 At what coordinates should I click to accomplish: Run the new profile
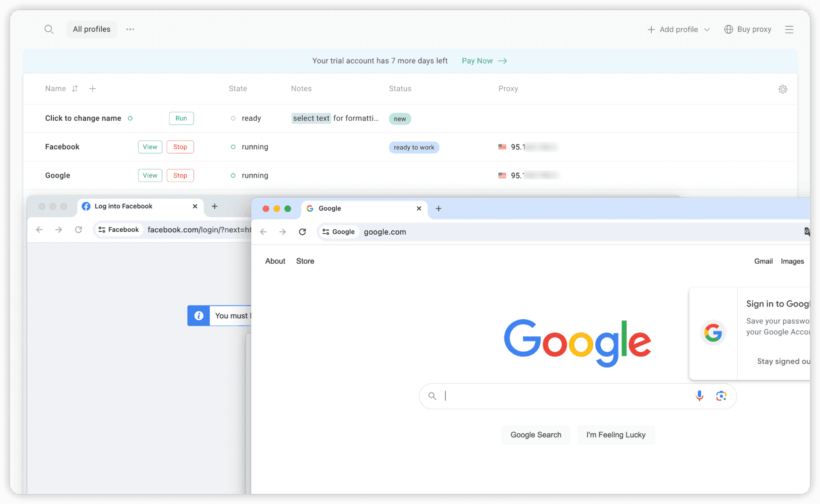(181, 118)
